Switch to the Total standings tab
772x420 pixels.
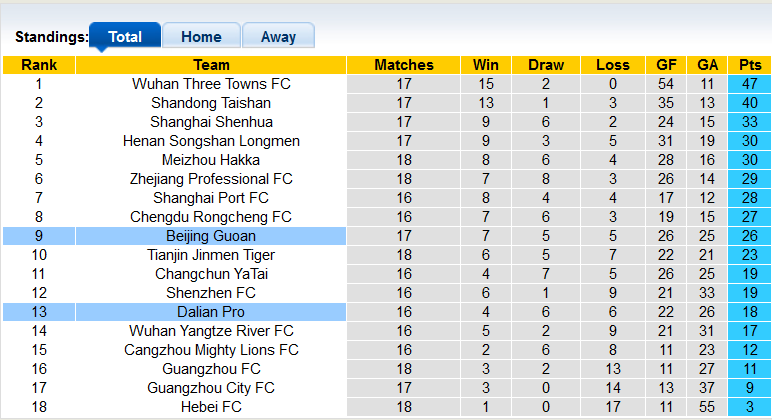coord(125,36)
